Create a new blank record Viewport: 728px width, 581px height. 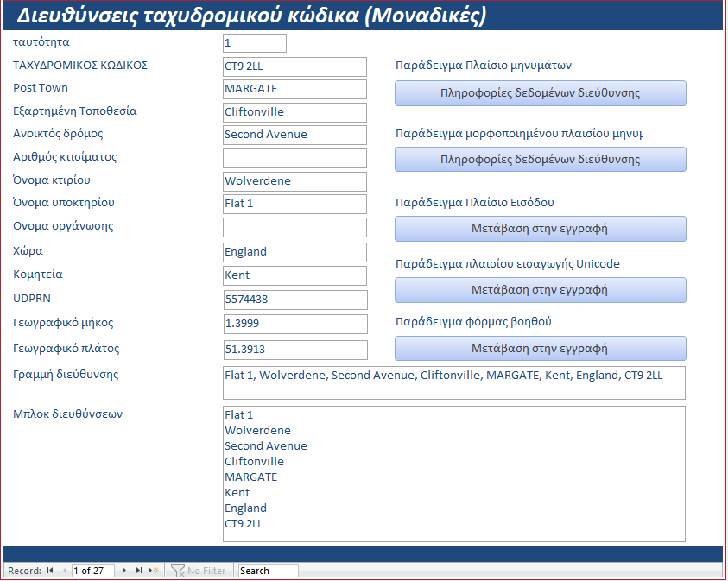[x=153, y=571]
